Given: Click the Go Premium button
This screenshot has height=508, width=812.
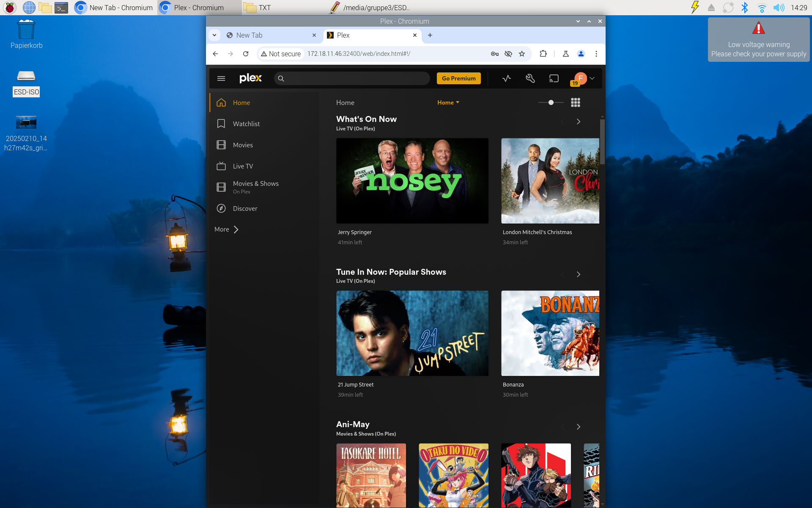Looking at the screenshot, I should click(x=459, y=78).
